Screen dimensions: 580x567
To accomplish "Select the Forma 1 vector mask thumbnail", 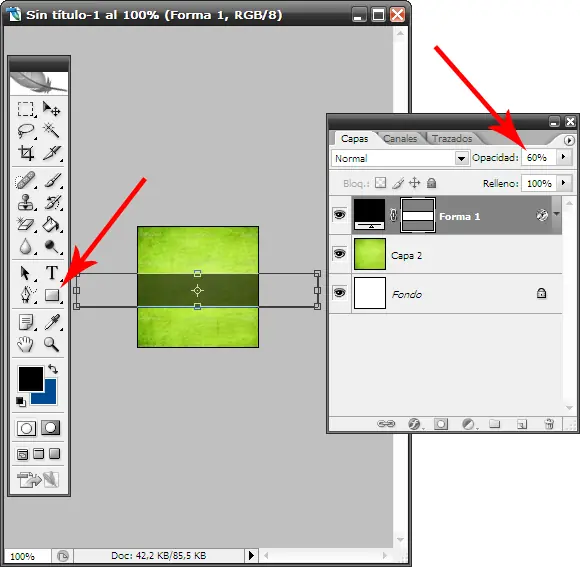I will 418,215.
